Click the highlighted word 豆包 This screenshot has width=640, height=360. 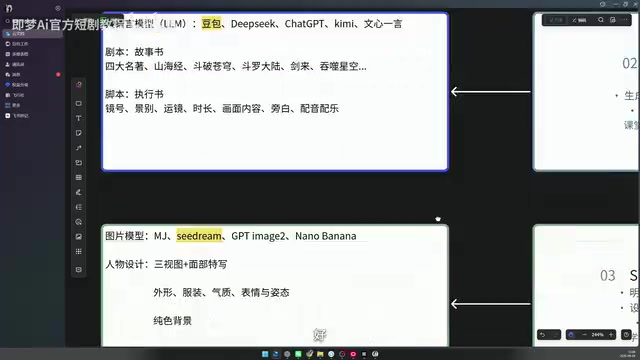click(x=211, y=24)
